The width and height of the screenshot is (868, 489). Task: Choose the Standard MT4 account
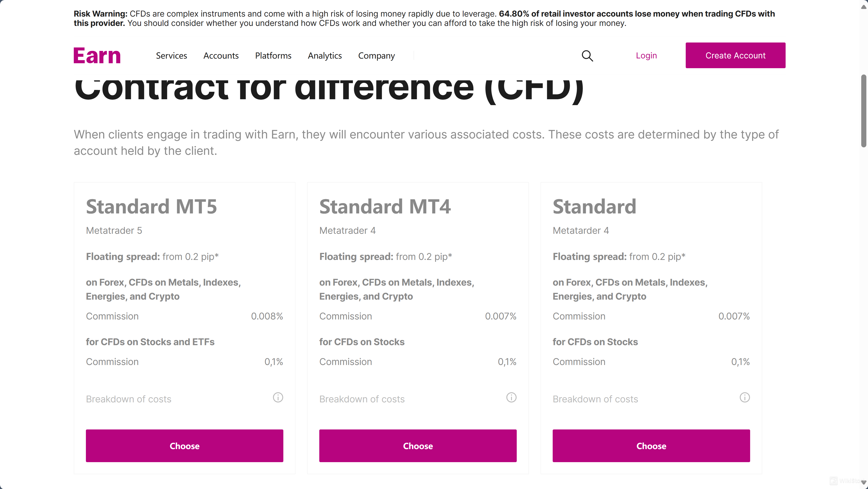point(418,446)
